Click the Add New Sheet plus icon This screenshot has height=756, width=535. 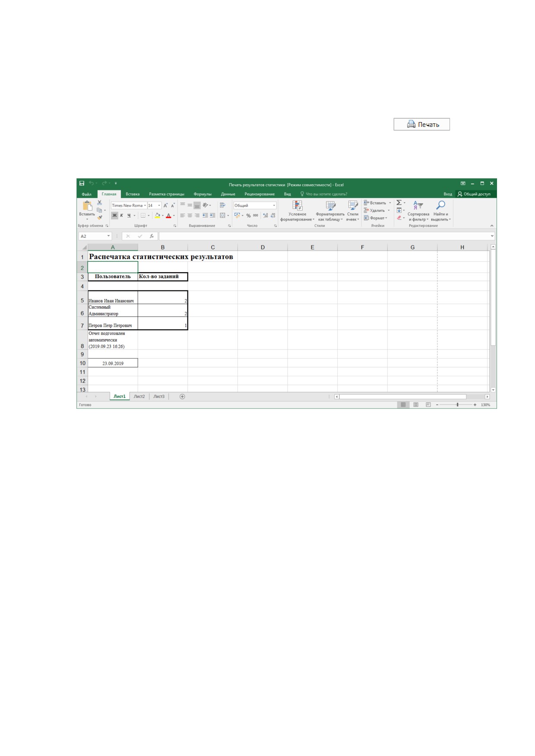pos(182,397)
